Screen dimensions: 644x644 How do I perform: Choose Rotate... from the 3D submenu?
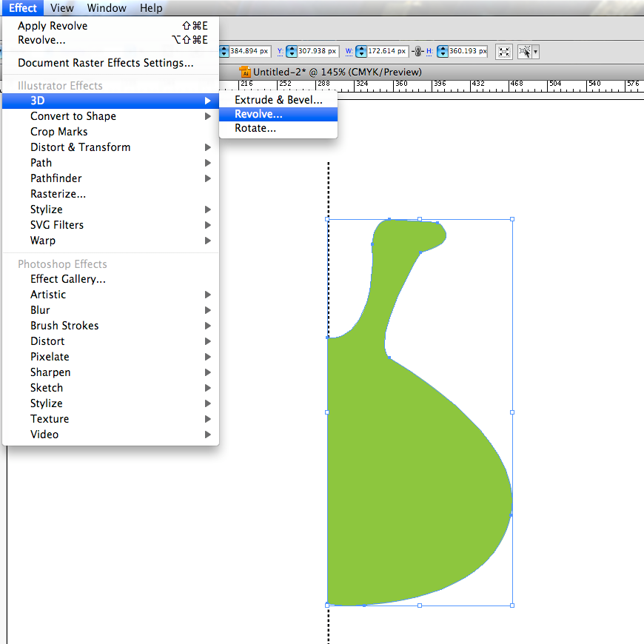click(x=255, y=128)
